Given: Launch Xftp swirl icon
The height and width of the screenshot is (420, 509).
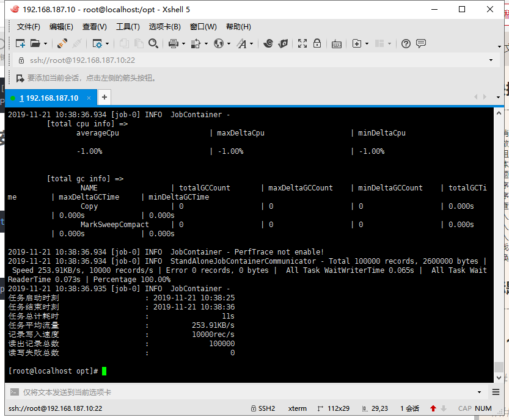Looking at the screenshot, I should (x=268, y=43).
